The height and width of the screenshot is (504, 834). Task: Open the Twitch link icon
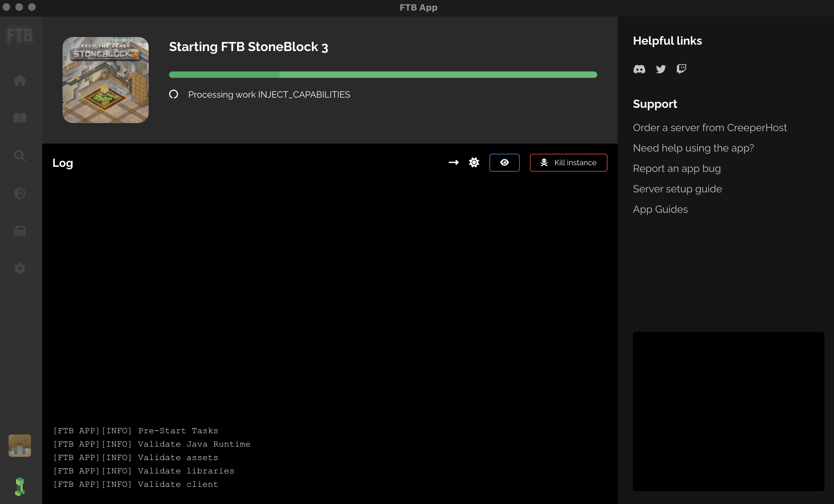click(x=681, y=69)
